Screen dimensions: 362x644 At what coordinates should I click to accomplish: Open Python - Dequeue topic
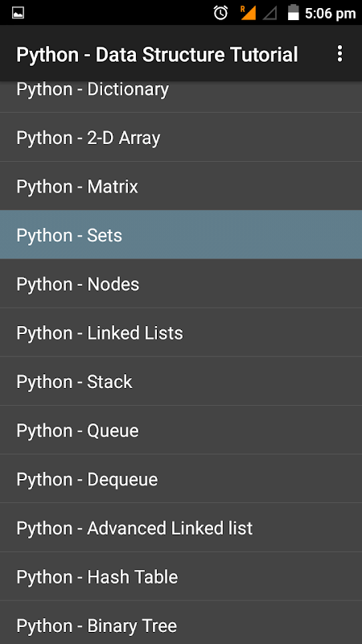coord(181,478)
